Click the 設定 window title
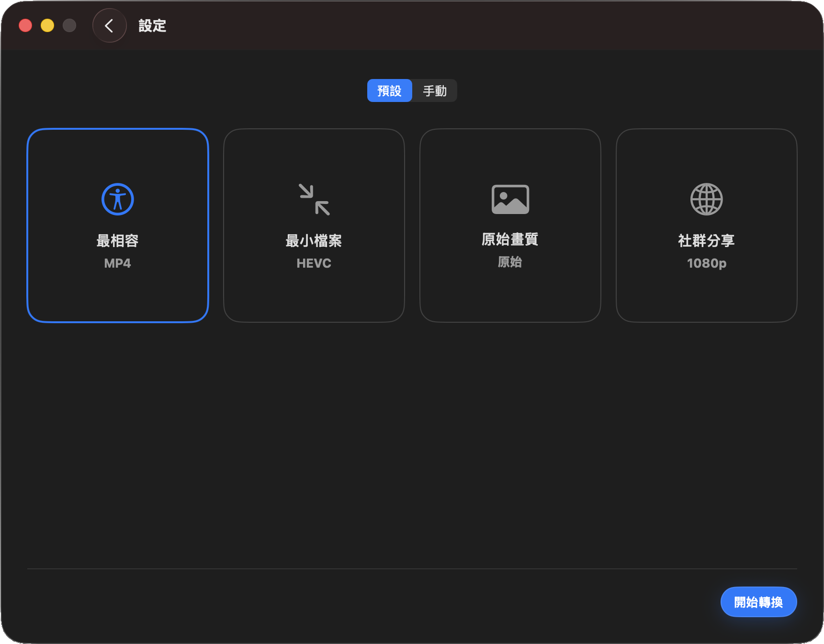The height and width of the screenshot is (644, 824). pos(152,26)
